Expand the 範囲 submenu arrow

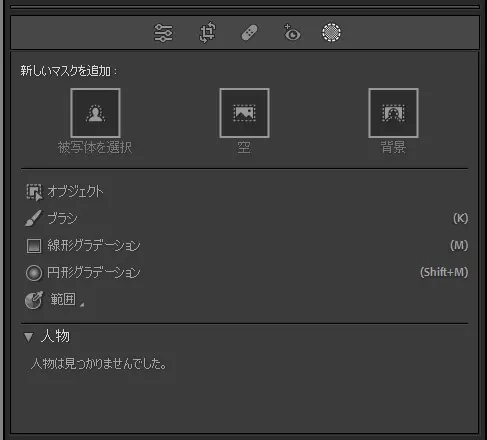[x=82, y=304]
